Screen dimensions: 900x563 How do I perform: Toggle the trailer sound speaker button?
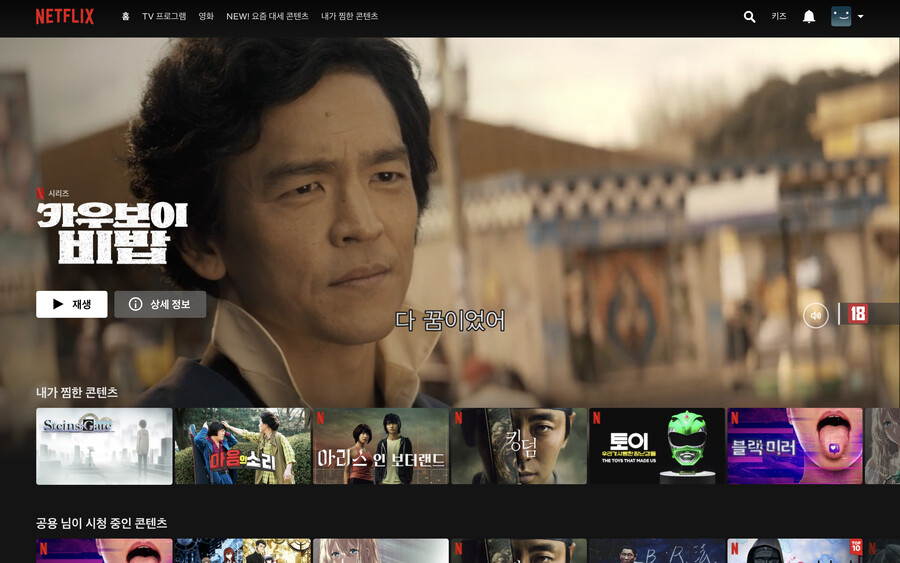point(816,315)
